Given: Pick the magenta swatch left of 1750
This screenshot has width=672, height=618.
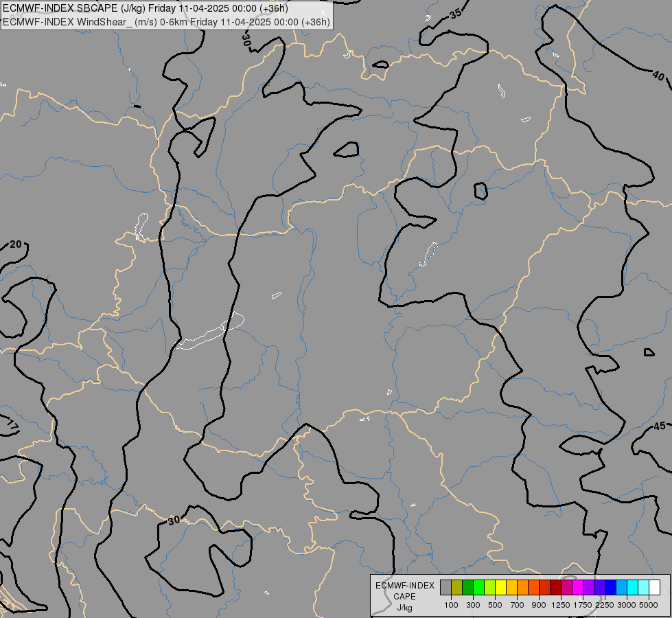Looking at the screenshot, I should pos(578,588).
